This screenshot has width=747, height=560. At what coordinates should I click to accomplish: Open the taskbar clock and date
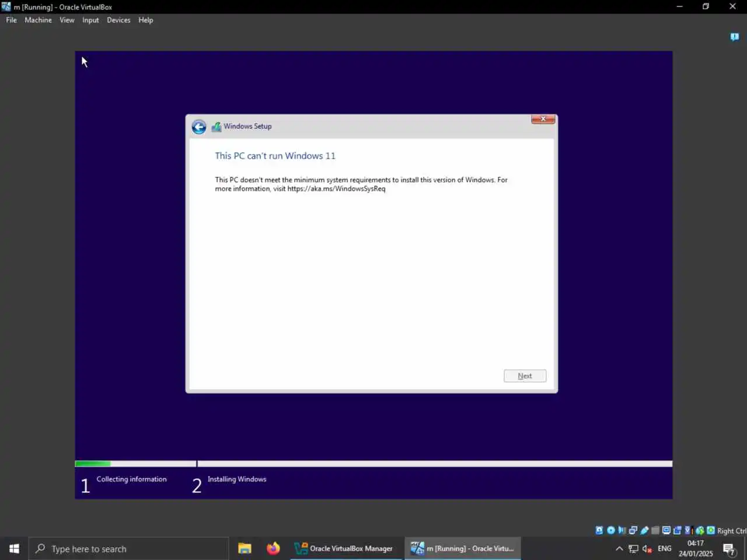(696, 548)
